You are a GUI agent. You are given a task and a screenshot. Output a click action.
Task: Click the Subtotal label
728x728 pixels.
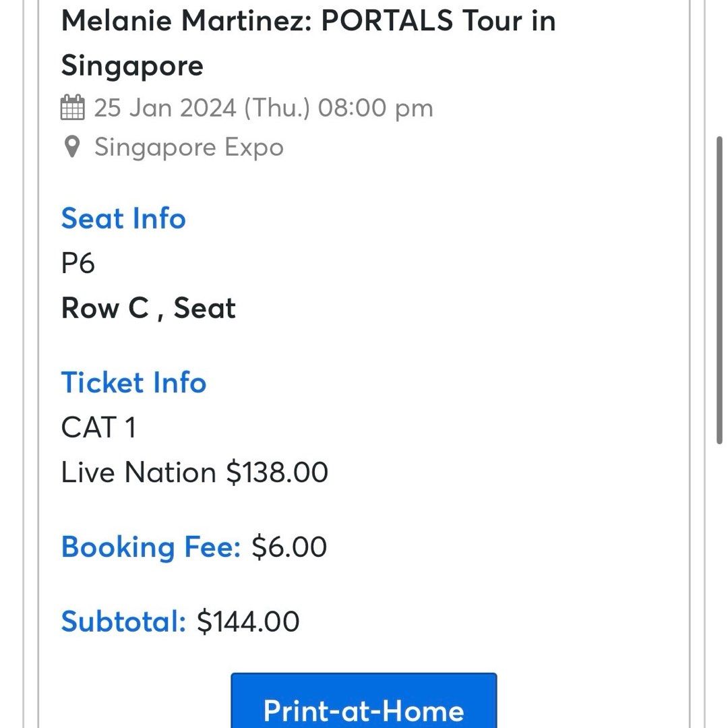coord(123,621)
